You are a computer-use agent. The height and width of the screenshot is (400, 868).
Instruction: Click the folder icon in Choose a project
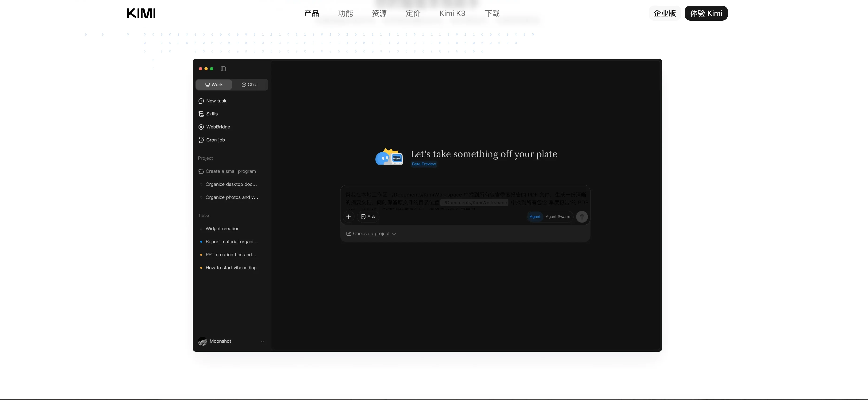(349, 234)
